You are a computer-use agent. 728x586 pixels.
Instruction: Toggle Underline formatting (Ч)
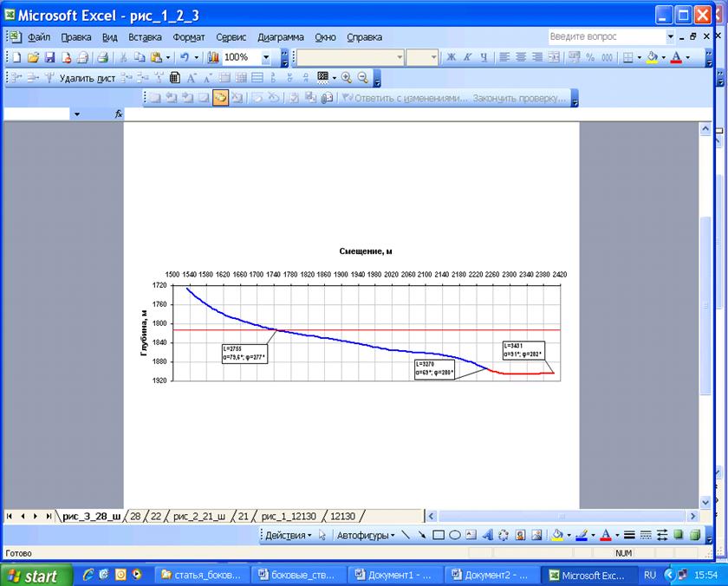(x=484, y=57)
